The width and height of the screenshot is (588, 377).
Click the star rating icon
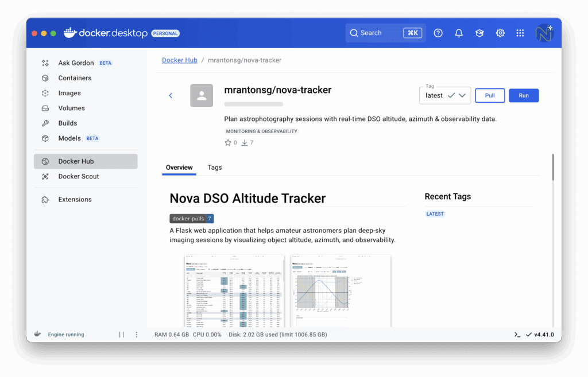[x=227, y=142]
